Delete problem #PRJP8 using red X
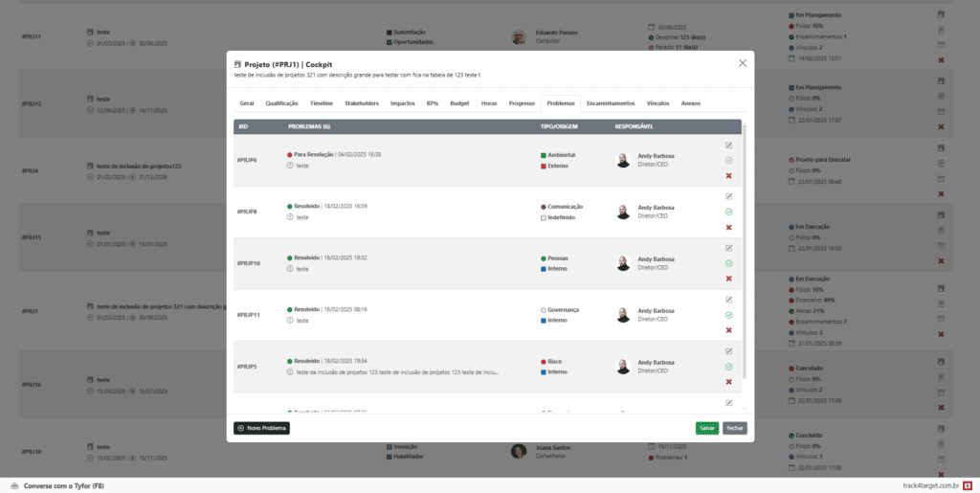 pos(729,227)
